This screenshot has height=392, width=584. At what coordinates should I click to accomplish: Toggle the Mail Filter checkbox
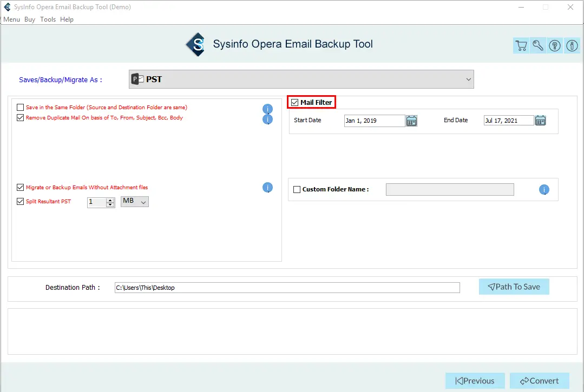(294, 102)
